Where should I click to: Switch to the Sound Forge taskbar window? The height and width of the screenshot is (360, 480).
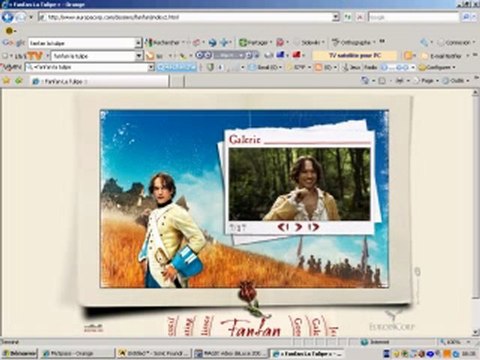pos(154,353)
